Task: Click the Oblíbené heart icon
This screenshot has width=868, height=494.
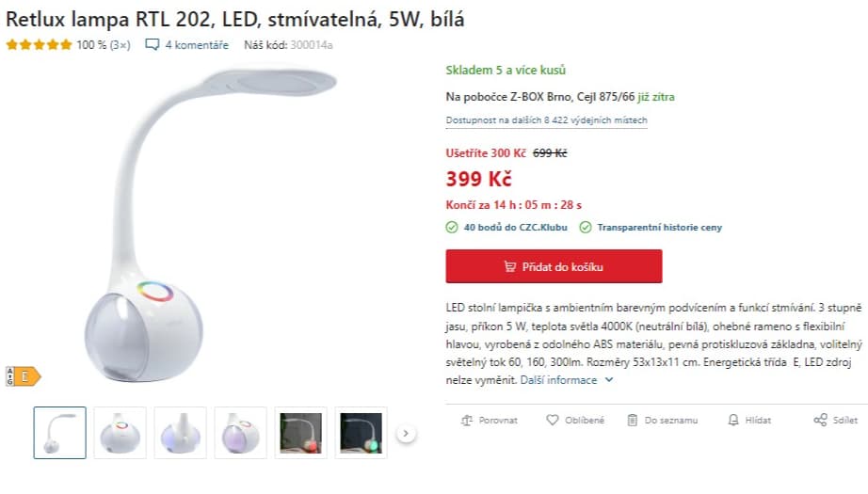Action: point(553,420)
